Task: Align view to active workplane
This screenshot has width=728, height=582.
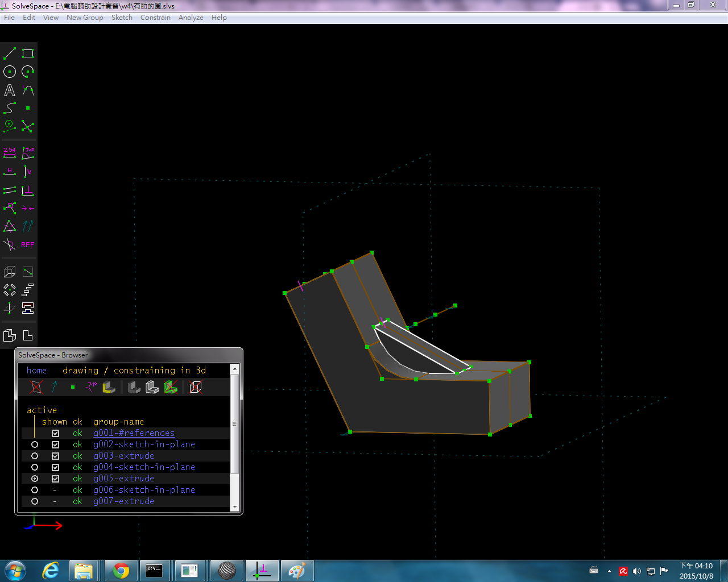Action: tap(28, 335)
